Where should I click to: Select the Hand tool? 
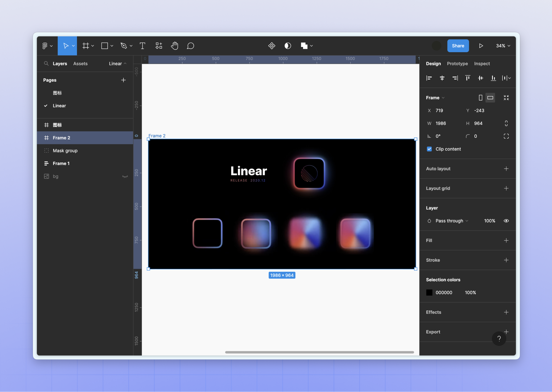(174, 46)
